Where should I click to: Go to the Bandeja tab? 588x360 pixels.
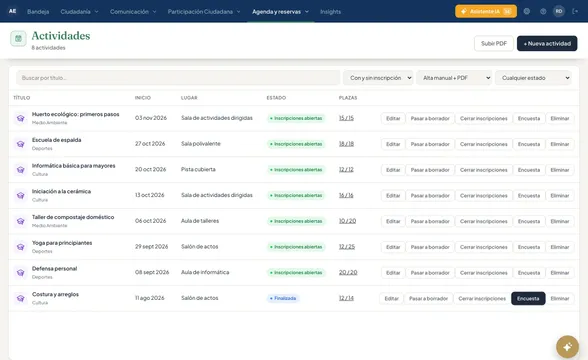pyautogui.click(x=38, y=12)
